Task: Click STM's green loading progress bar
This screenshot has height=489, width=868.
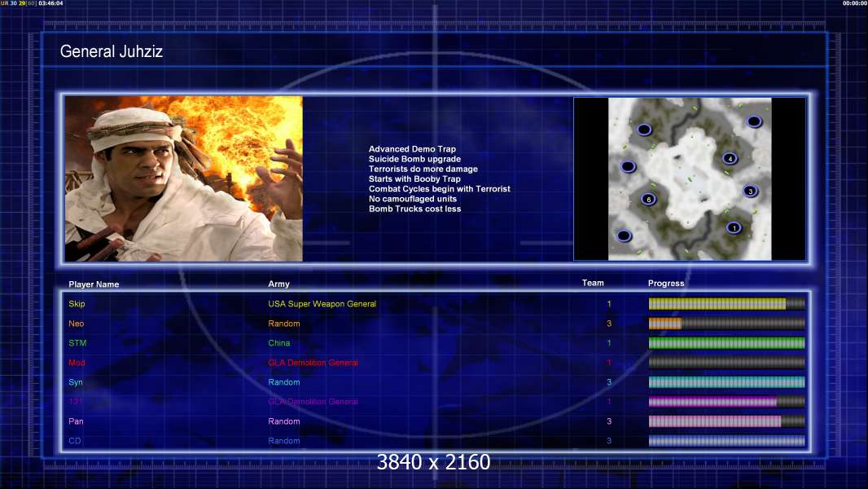Action: pos(727,343)
